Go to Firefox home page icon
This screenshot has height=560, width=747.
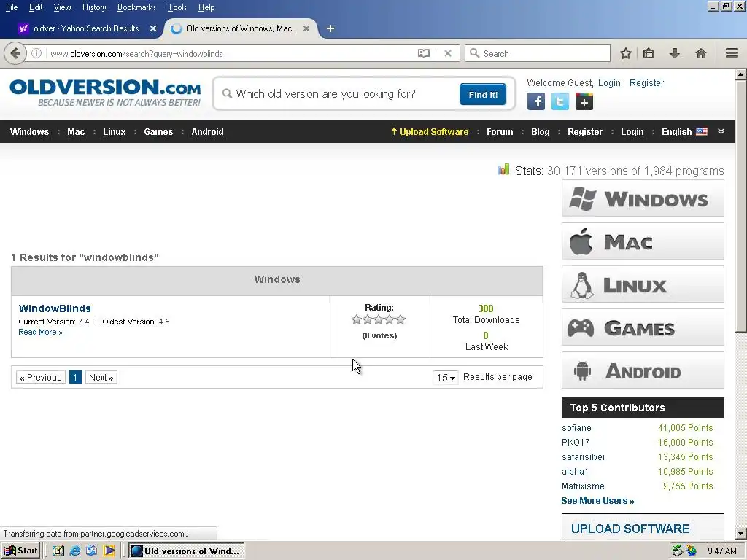click(x=700, y=53)
